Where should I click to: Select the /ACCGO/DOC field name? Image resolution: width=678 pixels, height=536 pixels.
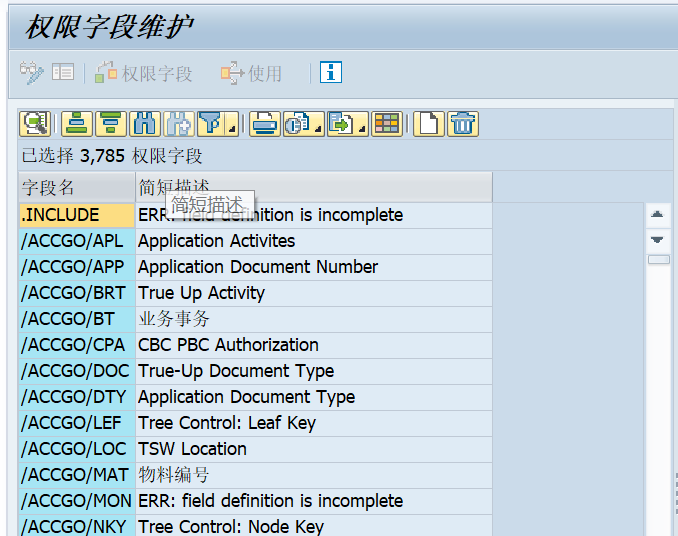(x=77, y=371)
